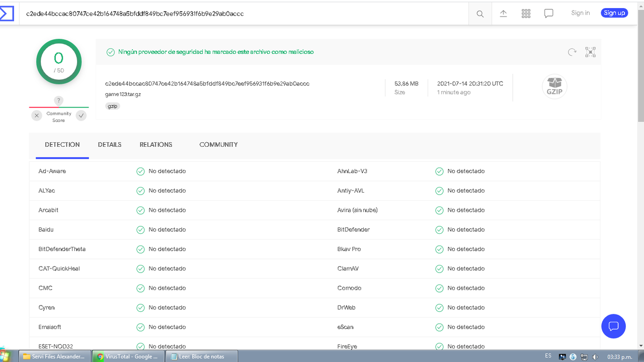This screenshot has height=362, width=644.
Task: Click ClamAV's green check icon
Action: pyautogui.click(x=439, y=269)
